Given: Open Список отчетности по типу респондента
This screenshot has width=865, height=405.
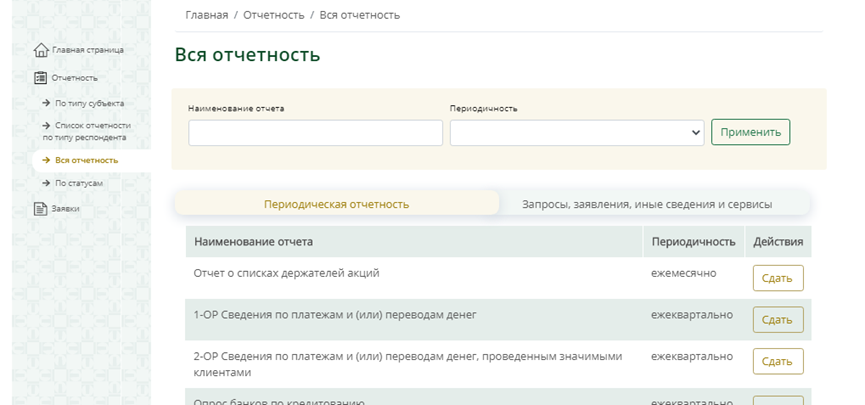Looking at the screenshot, I should [93, 131].
